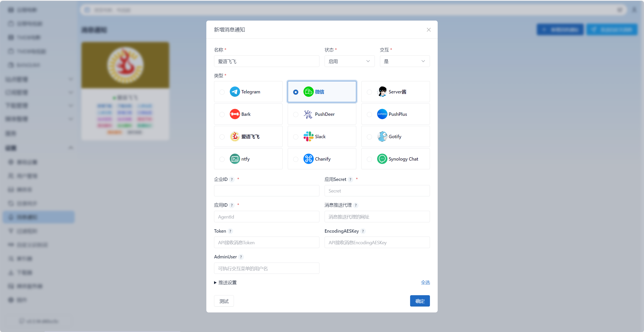Open the 交互 dropdown showing 是
Viewport: 644px width, 332px height.
tap(404, 61)
